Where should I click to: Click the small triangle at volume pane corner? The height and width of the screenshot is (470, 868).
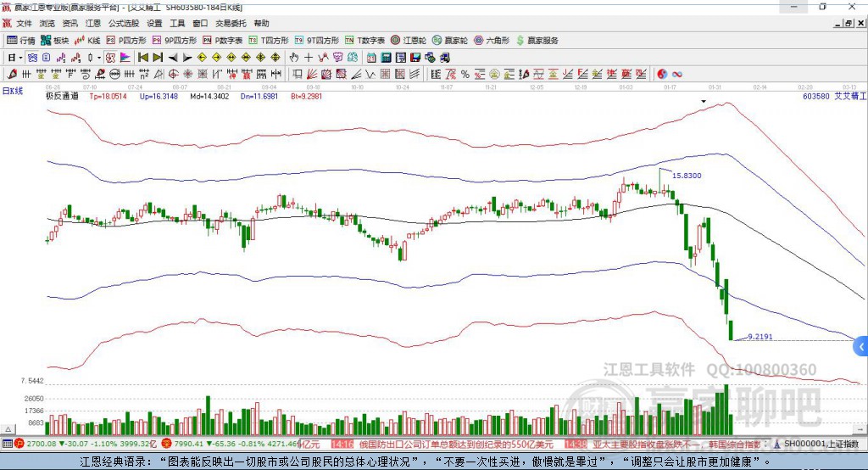(8, 429)
